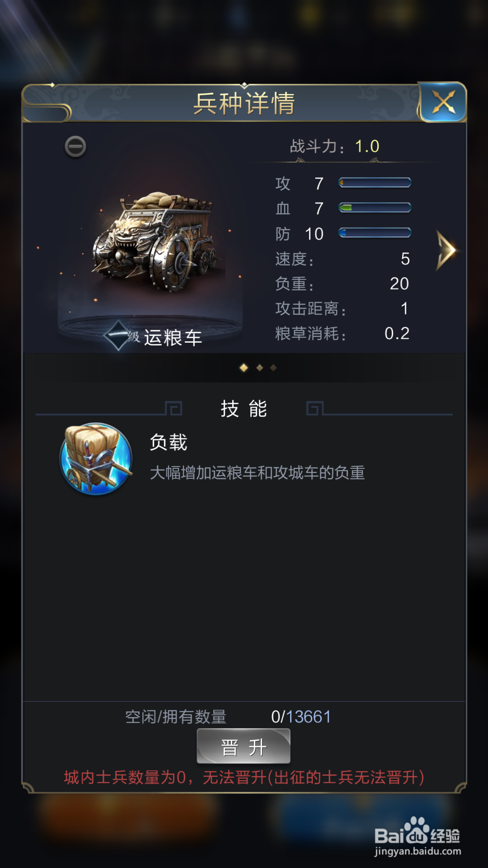Tap the red promotion warning message

244,777
